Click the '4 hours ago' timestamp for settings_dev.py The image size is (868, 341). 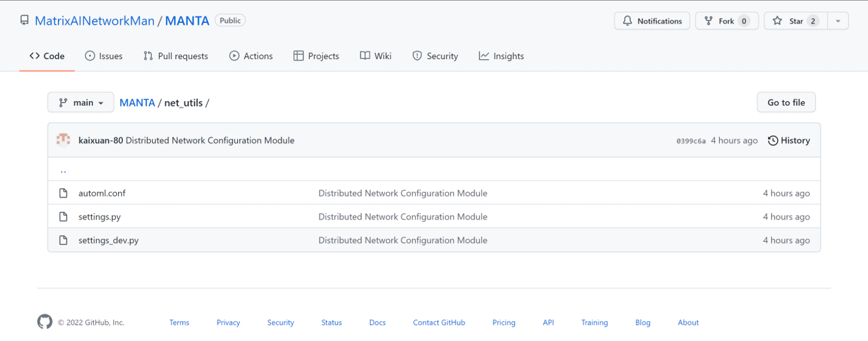click(x=786, y=240)
